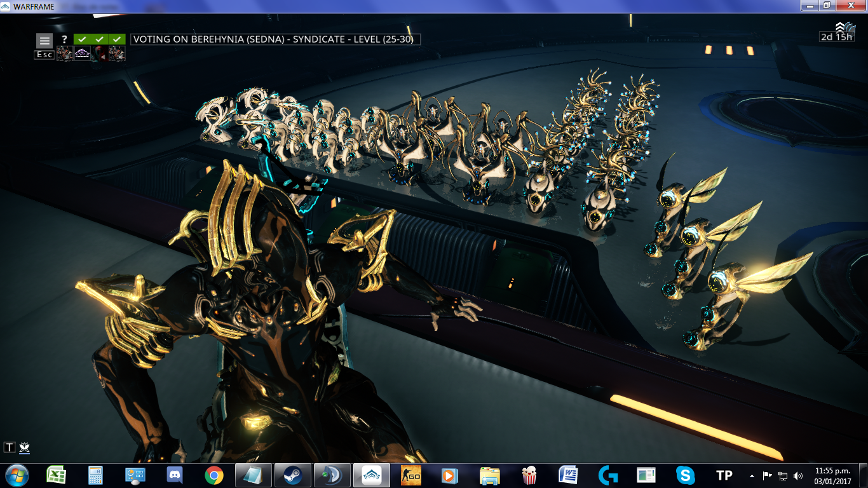
Task: Select the leftmost squad member avatar
Action: click(x=65, y=54)
